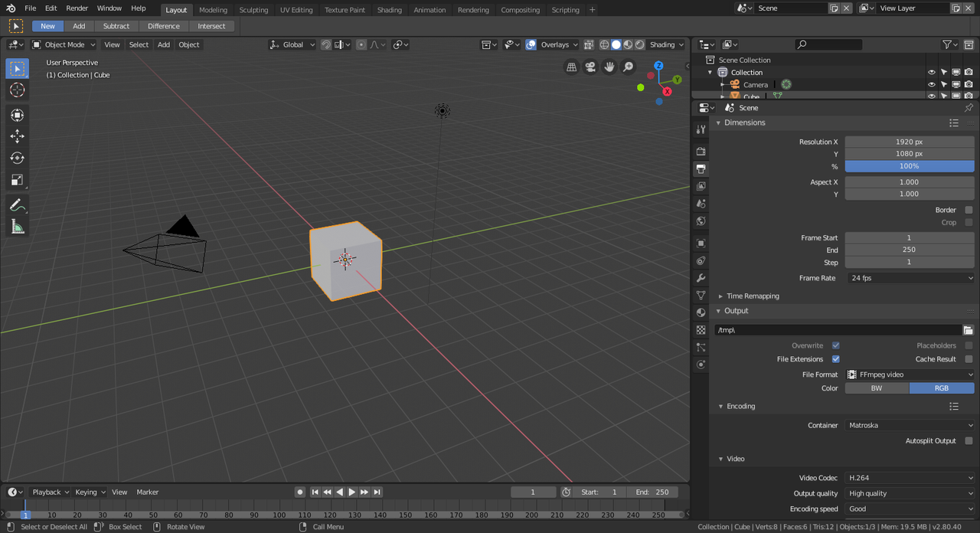
Task: Click the Blender logo menu
Action: (11, 8)
